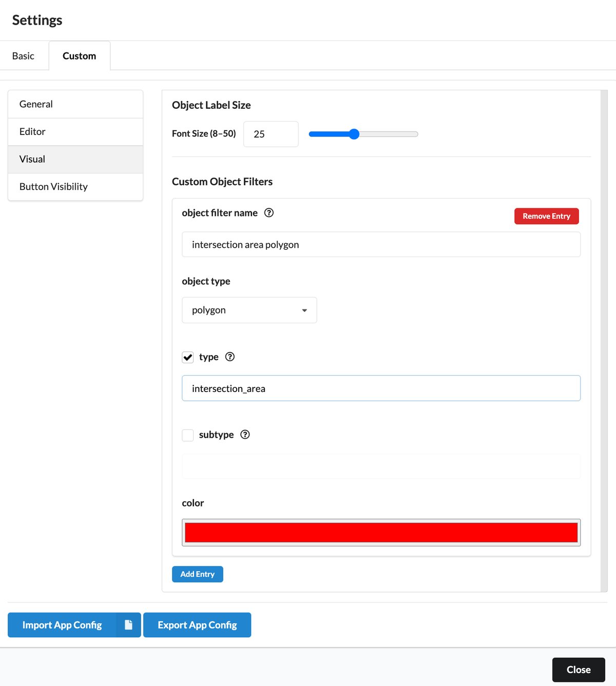Switch to the Basic tab
616x686 pixels.
[x=23, y=56]
